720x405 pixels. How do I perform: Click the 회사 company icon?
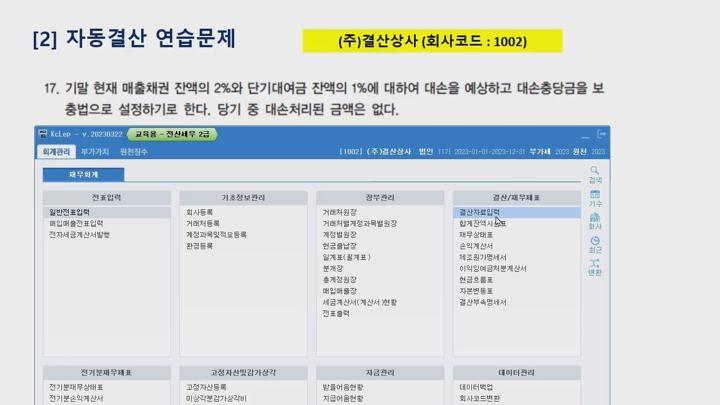pyautogui.click(x=595, y=221)
